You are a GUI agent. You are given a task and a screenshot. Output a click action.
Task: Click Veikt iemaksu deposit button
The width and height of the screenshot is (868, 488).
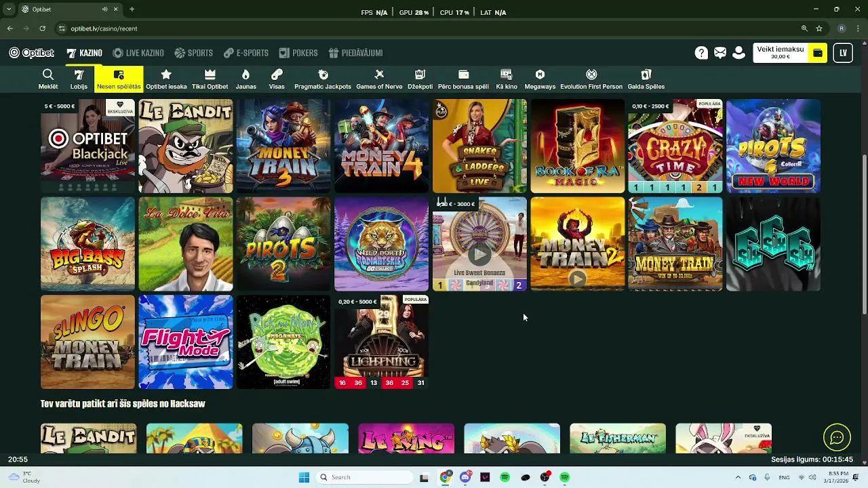(x=781, y=53)
